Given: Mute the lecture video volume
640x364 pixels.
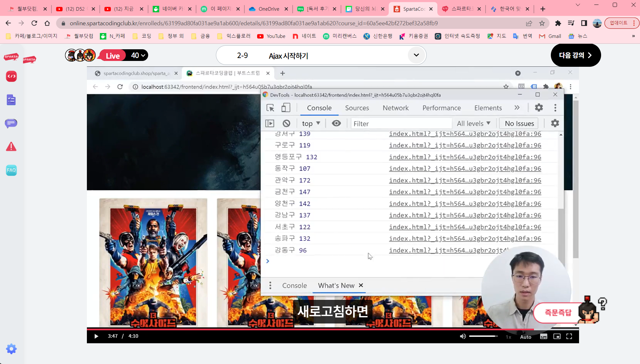Looking at the screenshot, I should coord(463,336).
